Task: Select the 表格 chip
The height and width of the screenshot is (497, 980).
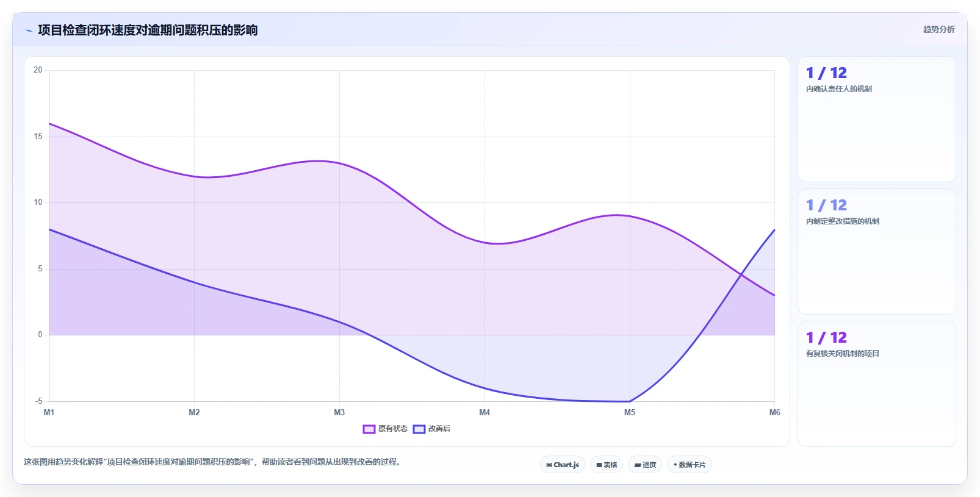Action: (607, 465)
